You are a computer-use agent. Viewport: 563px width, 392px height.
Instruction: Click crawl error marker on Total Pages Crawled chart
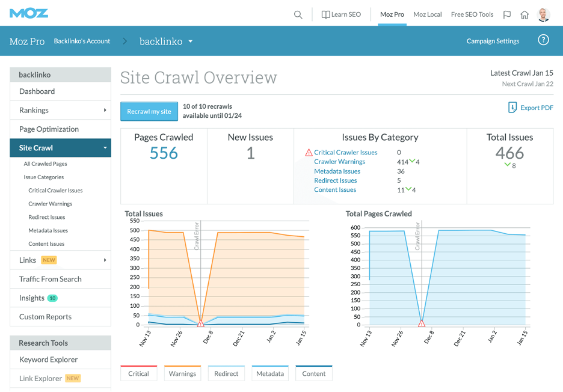click(x=422, y=323)
